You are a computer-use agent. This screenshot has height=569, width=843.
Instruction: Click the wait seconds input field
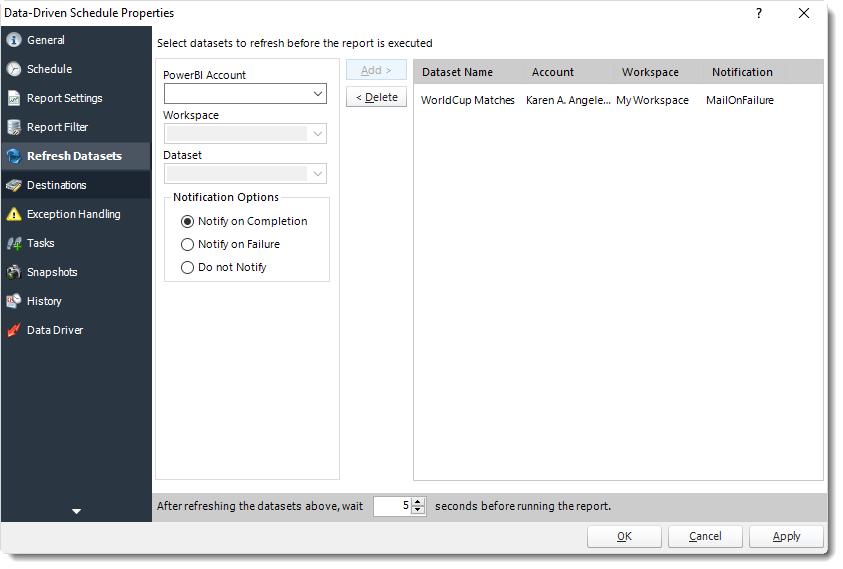(x=392, y=506)
